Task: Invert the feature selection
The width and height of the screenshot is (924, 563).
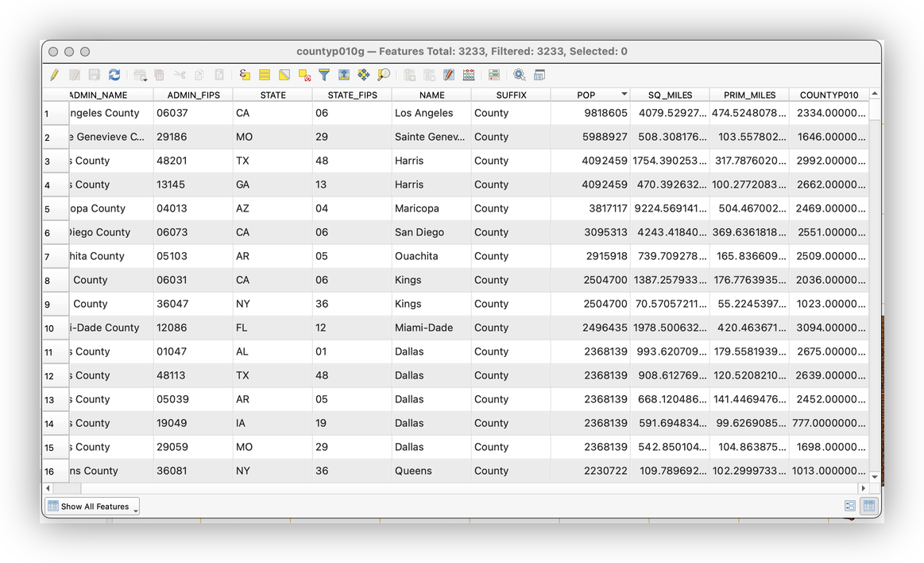Action: click(x=284, y=75)
